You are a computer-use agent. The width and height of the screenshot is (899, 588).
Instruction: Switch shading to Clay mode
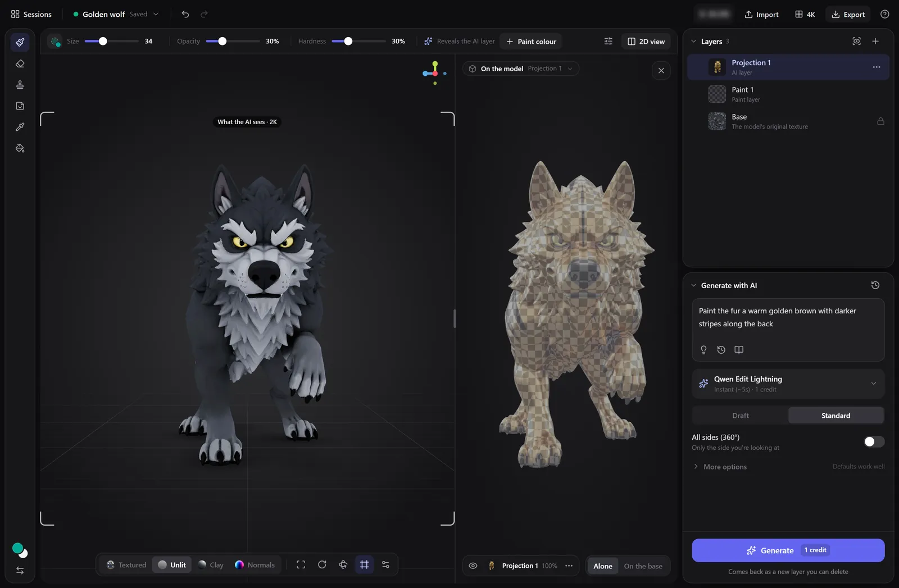coord(211,565)
